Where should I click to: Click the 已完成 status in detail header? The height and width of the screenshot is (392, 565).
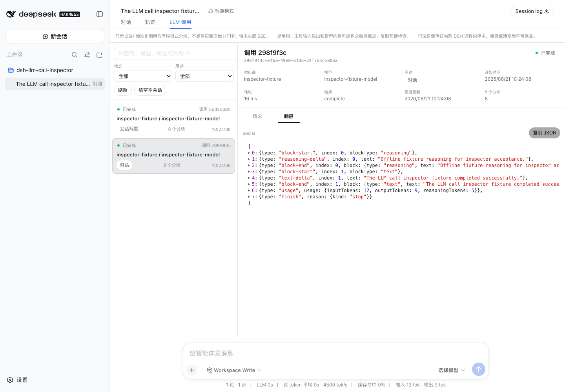[545, 53]
